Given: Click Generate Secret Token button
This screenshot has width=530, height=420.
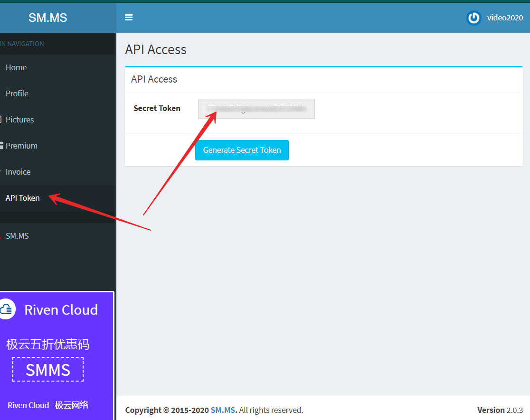Looking at the screenshot, I should point(242,150).
